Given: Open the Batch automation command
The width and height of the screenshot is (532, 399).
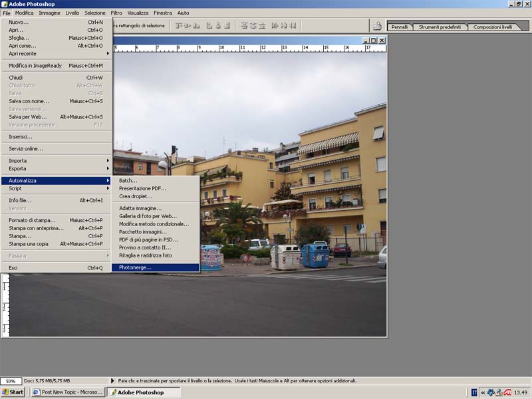Looking at the screenshot, I should tap(128, 180).
